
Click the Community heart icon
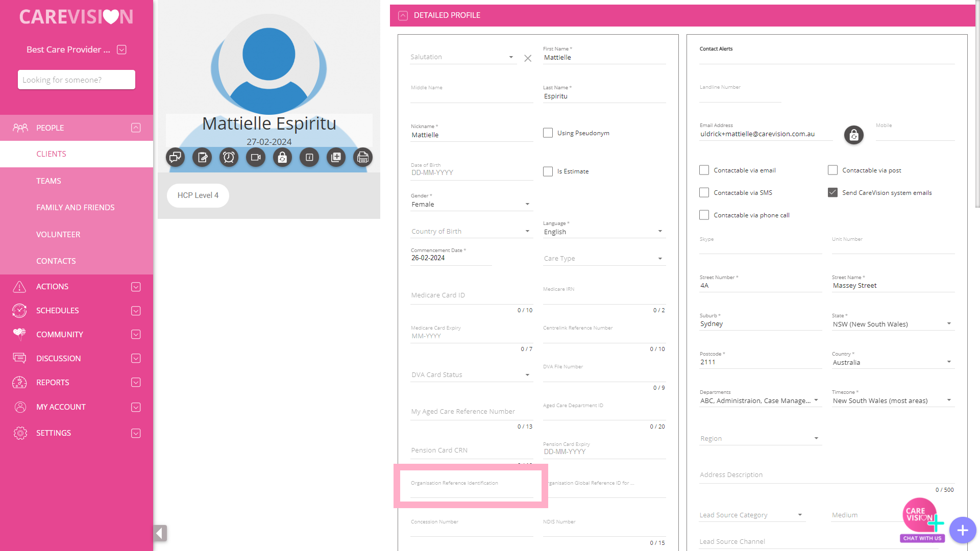[19, 334]
